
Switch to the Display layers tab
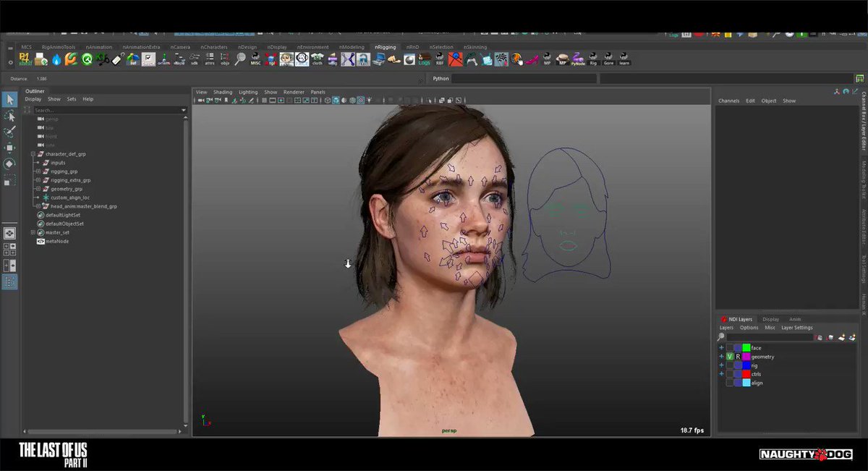771,319
